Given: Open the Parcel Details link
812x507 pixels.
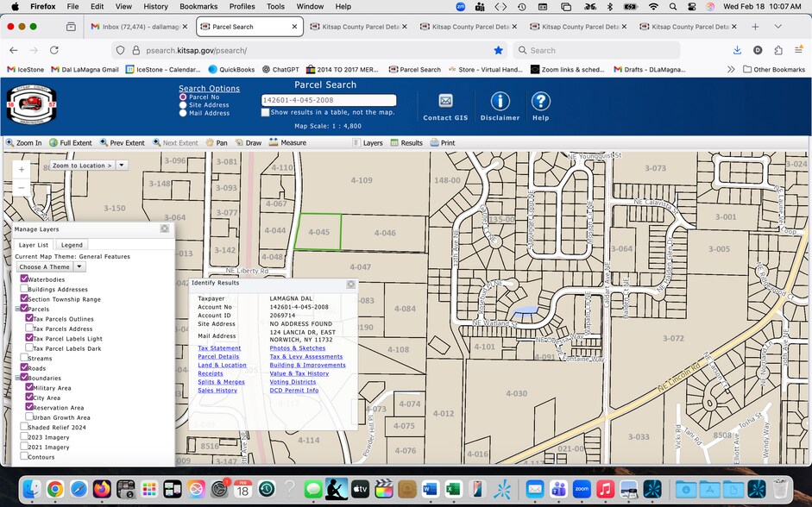Looking at the screenshot, I should pos(218,356).
